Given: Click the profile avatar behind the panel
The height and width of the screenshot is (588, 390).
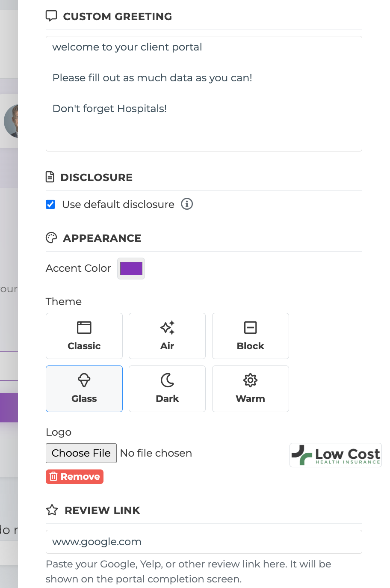Looking at the screenshot, I should click(11, 121).
